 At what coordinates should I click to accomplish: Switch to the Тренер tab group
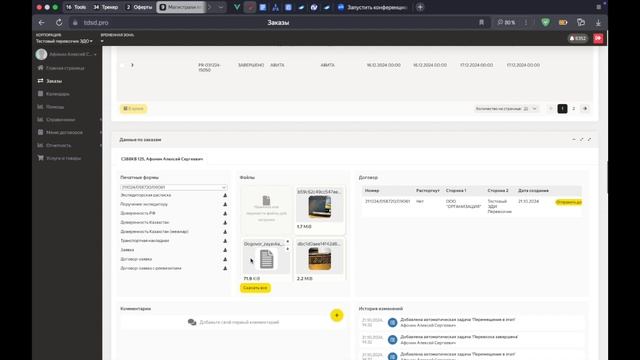pos(106,7)
